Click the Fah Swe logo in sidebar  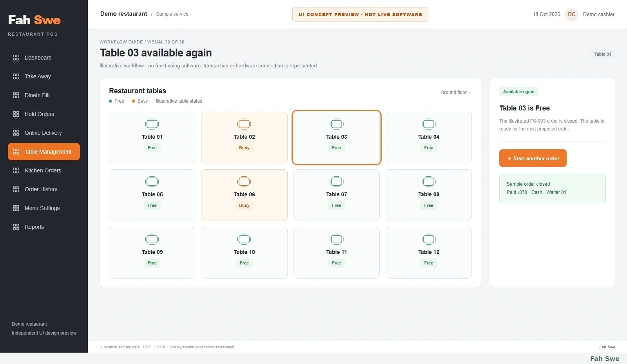click(x=34, y=20)
